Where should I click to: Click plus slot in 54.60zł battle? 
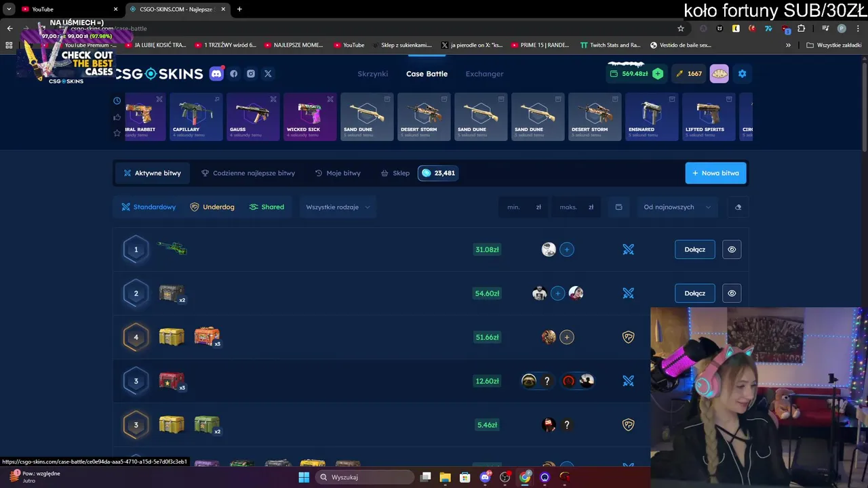click(557, 293)
